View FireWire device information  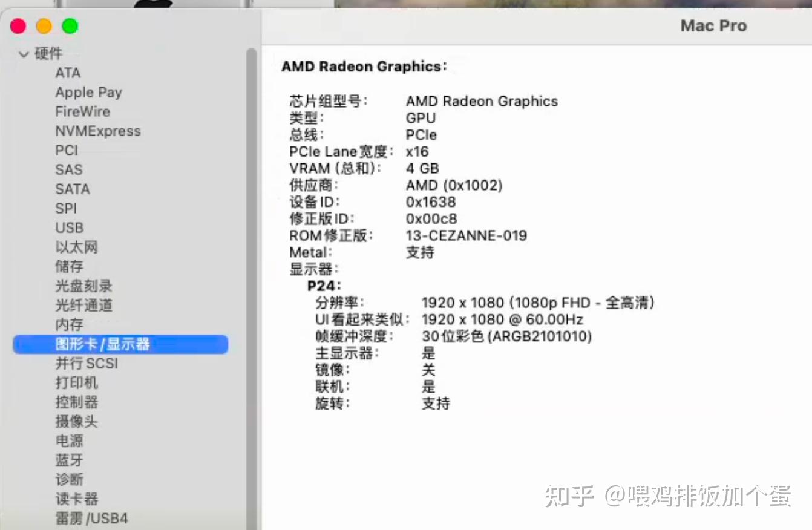pos(82,112)
